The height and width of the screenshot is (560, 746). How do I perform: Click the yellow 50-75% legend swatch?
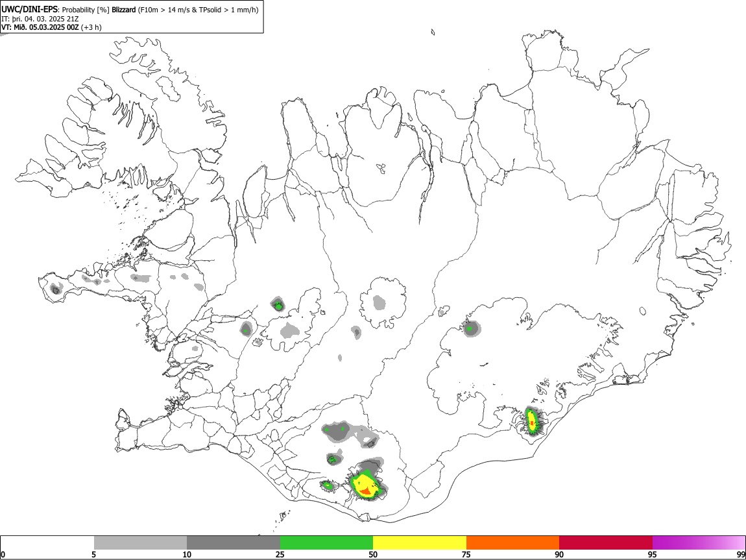[420, 542]
